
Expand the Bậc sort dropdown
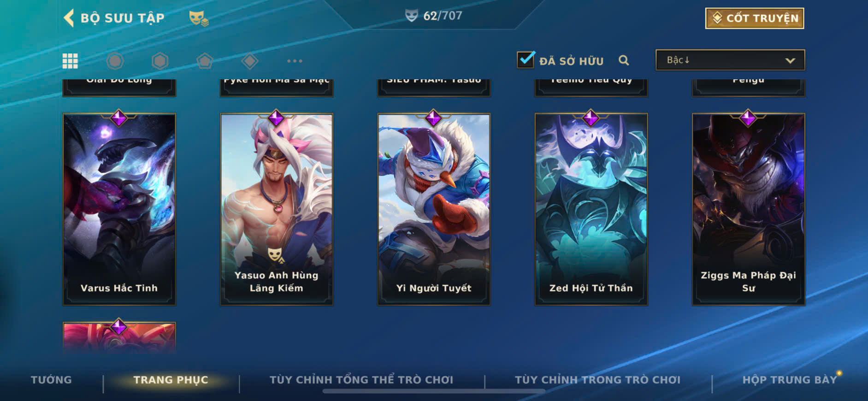click(x=730, y=60)
